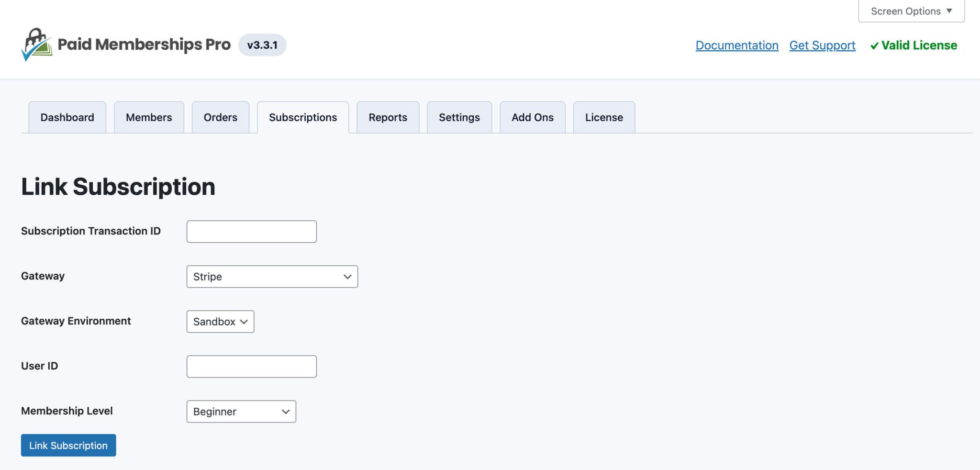Click the v3.3.1 version badge

[262, 45]
